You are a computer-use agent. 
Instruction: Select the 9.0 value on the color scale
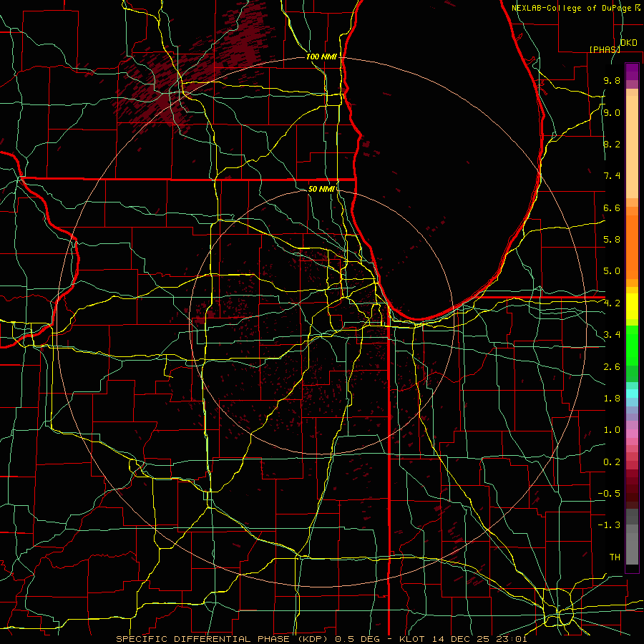click(x=612, y=113)
